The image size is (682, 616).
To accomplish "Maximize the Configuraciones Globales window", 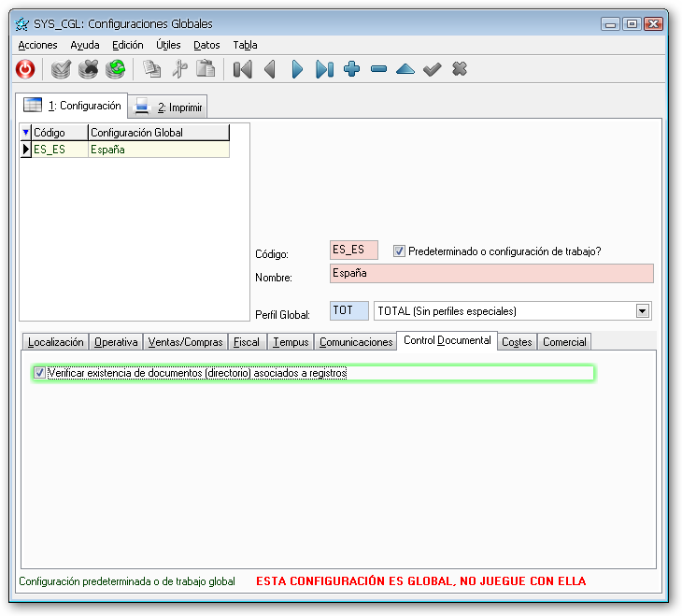I will click(632, 24).
